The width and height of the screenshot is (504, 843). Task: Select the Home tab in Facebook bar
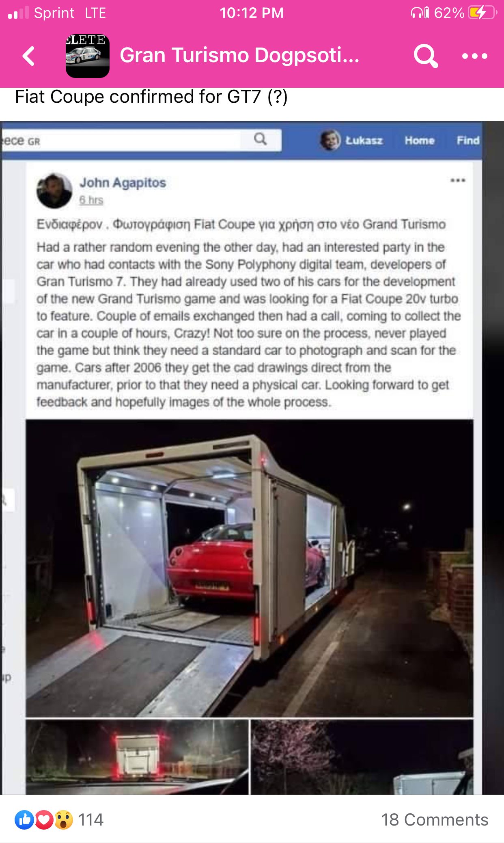(x=420, y=140)
